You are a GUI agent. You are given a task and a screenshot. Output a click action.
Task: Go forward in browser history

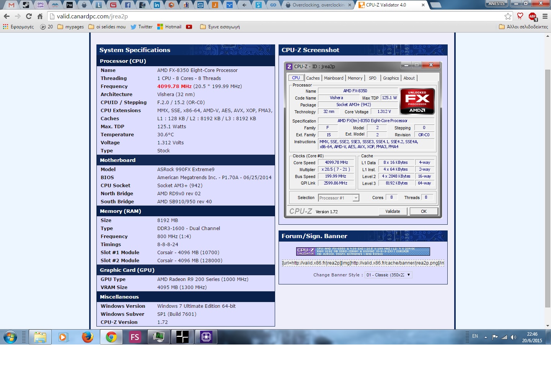(x=18, y=16)
